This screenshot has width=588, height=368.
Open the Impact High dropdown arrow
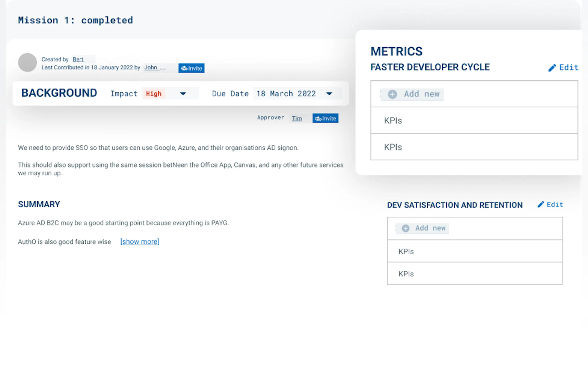click(x=183, y=94)
